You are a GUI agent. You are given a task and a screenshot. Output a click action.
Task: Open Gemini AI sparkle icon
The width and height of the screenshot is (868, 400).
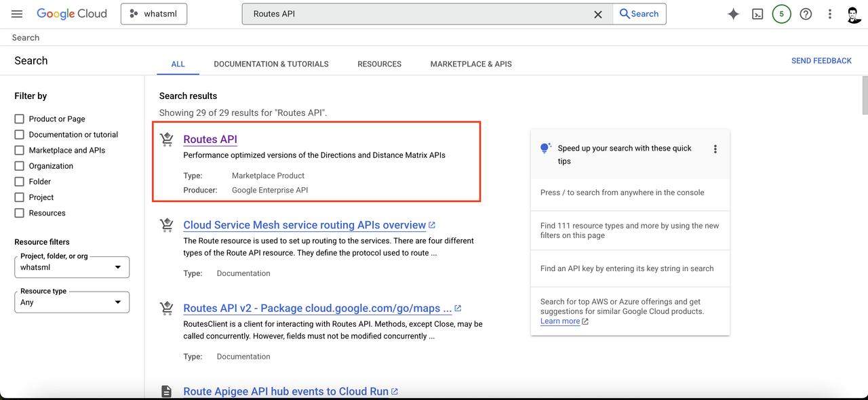click(x=733, y=14)
